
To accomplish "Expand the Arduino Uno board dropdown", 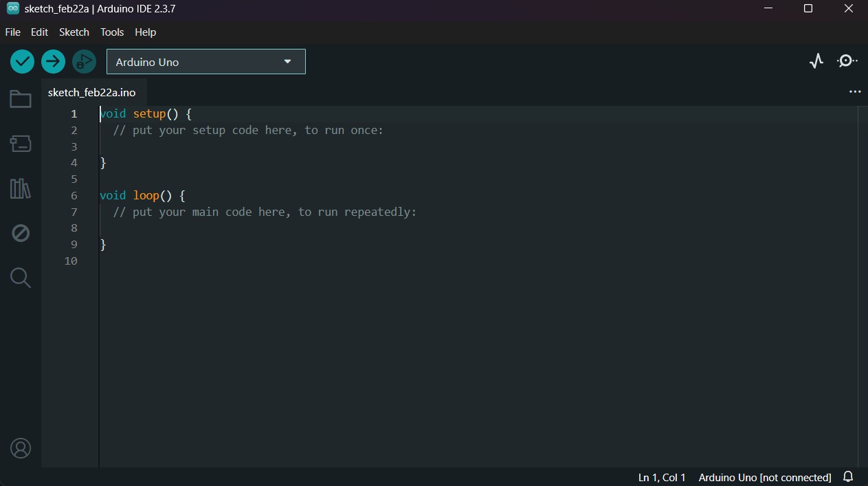I will [206, 62].
